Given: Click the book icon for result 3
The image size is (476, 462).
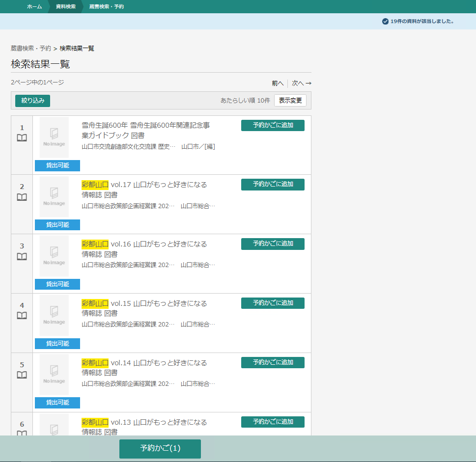Looking at the screenshot, I should [22, 257].
